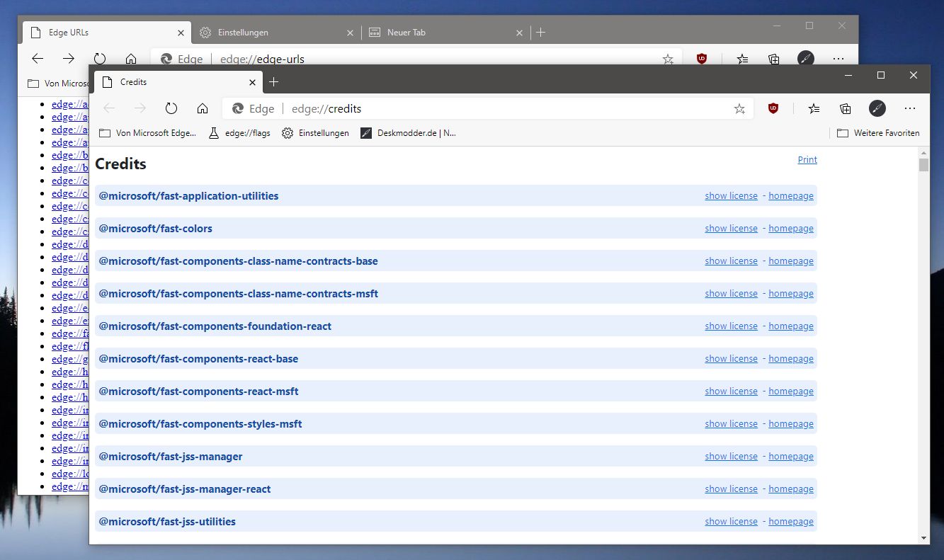The width and height of the screenshot is (944, 560).
Task: Click the Home button in the toolbar
Action: (x=203, y=108)
